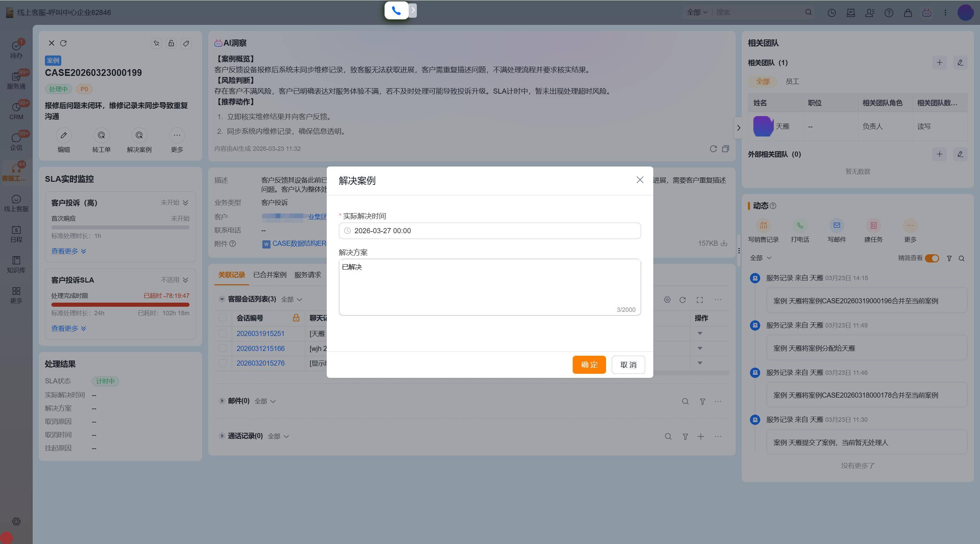Click the 转工单 transfer ticket icon
980x544 pixels.
pyautogui.click(x=101, y=135)
